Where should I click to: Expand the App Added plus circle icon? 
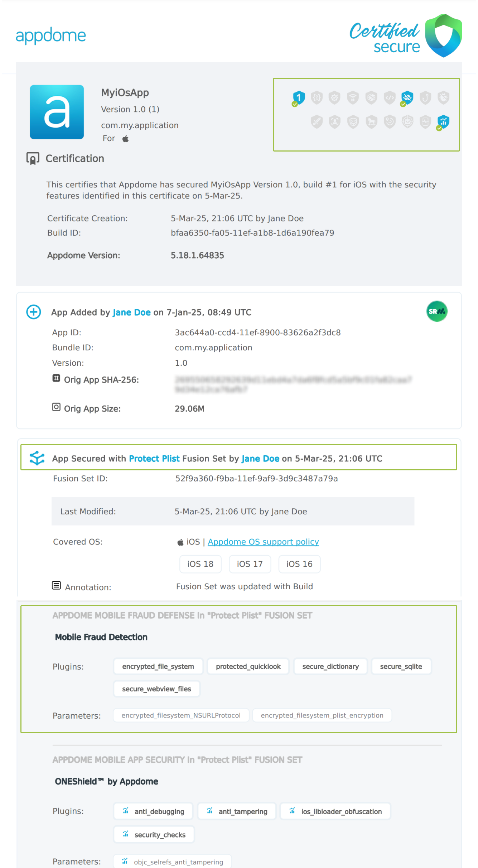click(x=34, y=312)
